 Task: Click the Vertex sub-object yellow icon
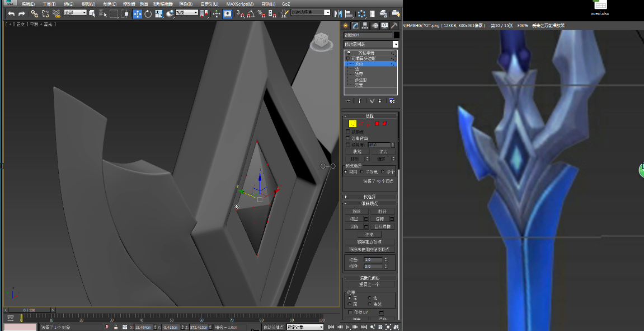352,123
